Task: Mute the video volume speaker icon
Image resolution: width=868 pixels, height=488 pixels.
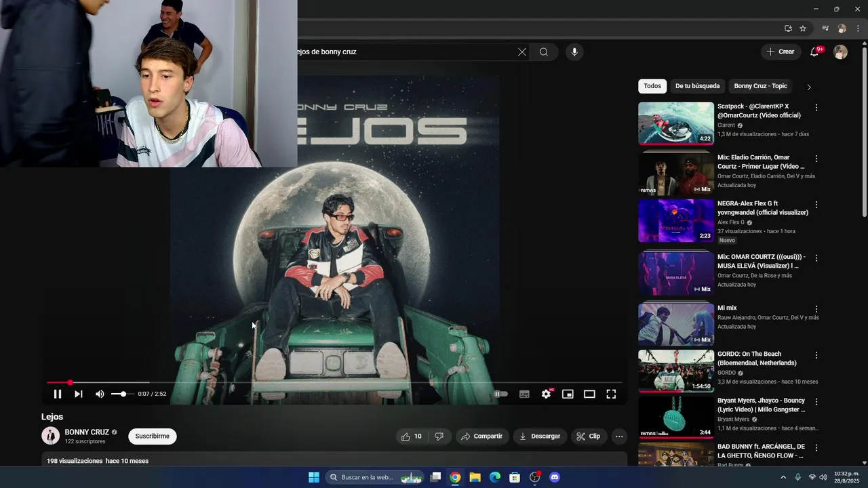Action: pos(100,394)
